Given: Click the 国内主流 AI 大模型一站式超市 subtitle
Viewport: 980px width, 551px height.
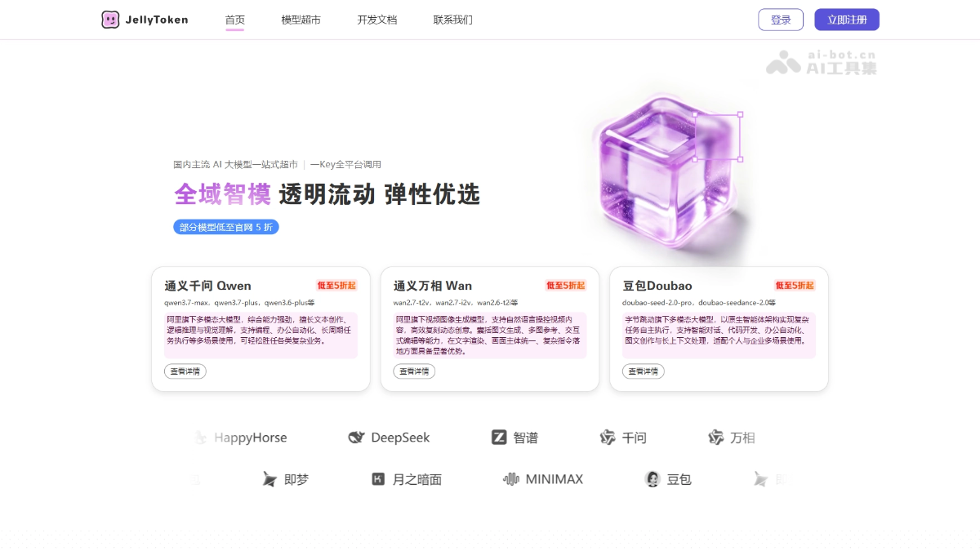Looking at the screenshot, I should click(x=235, y=164).
